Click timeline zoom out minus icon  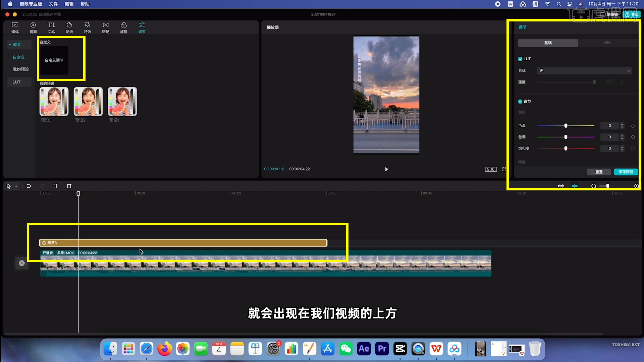point(594,186)
